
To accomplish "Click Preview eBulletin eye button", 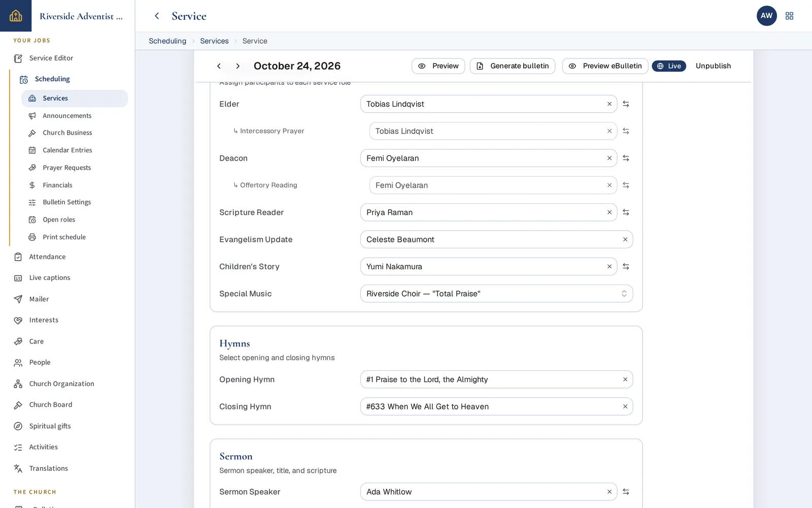I will [x=605, y=66].
